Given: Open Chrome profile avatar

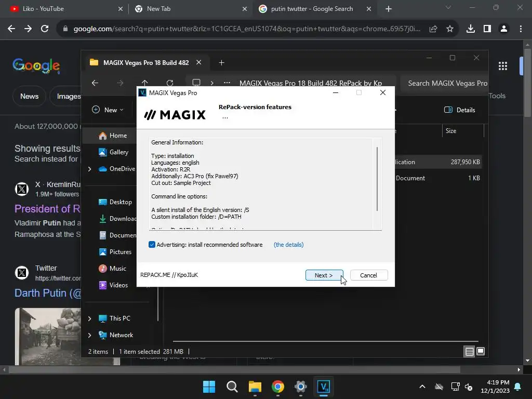Looking at the screenshot, I should [504, 29].
